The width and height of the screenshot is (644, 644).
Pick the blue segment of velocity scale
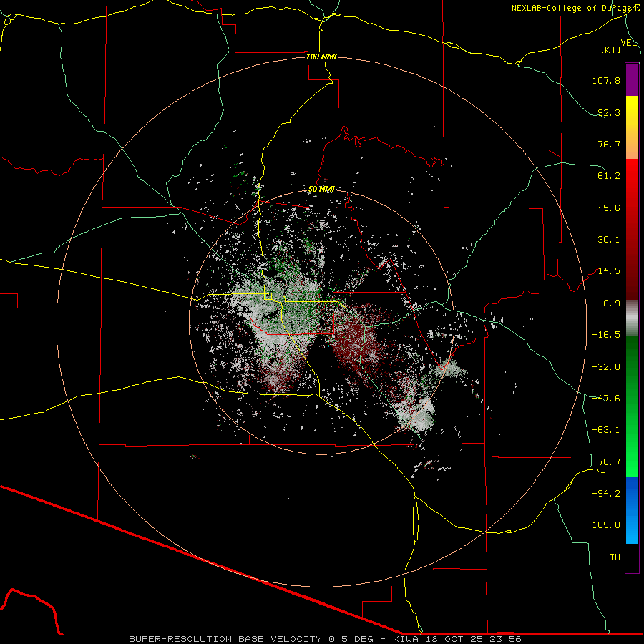(632, 510)
